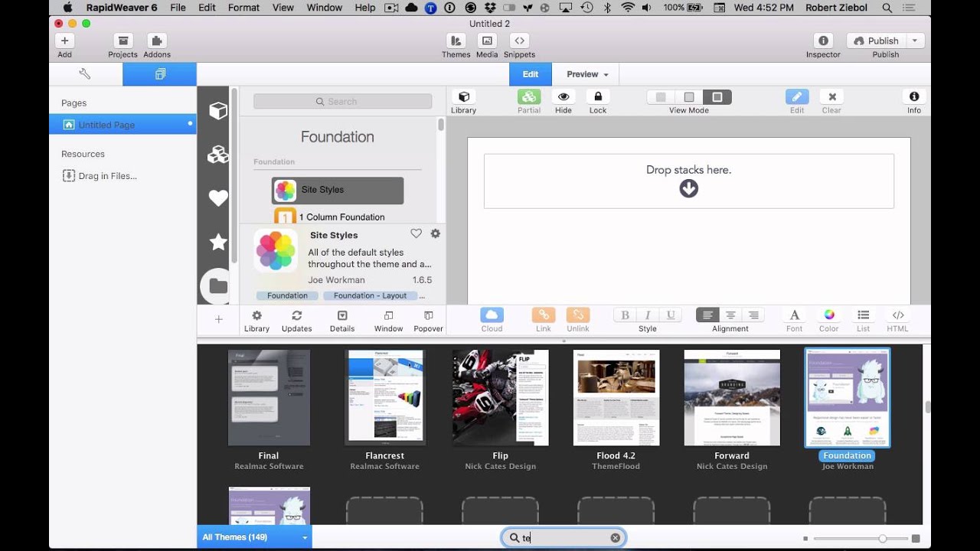Open the Addons manager

157,41
